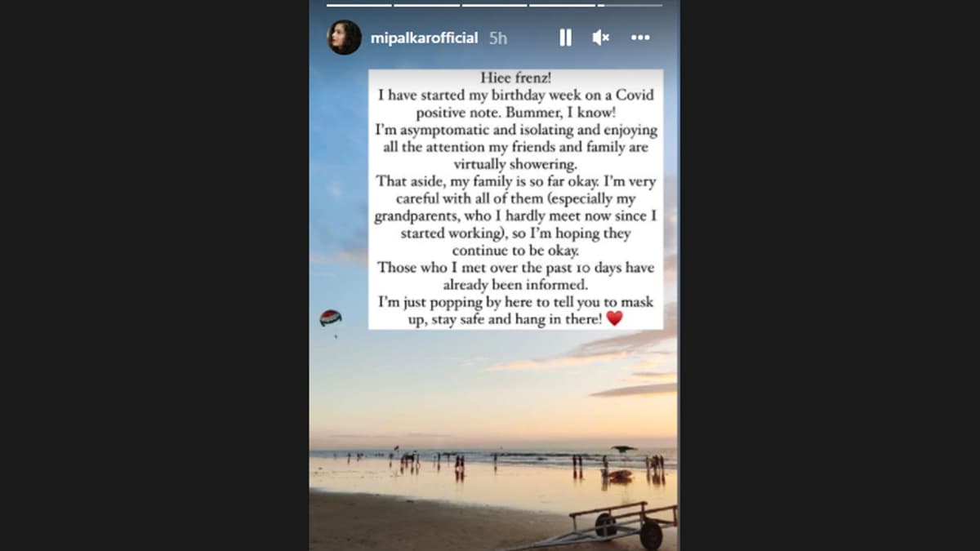Click the "Hiee frenz!" greeting line
The image size is (980, 551).
[x=515, y=79]
